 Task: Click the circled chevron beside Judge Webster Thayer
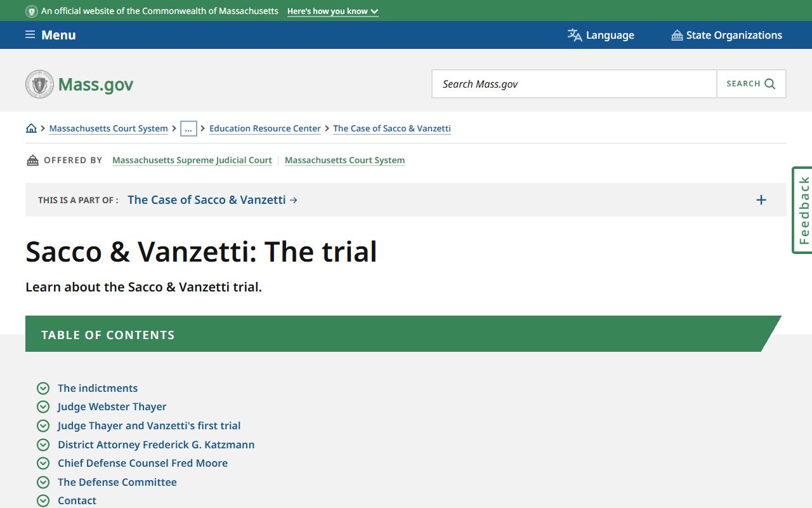point(43,406)
